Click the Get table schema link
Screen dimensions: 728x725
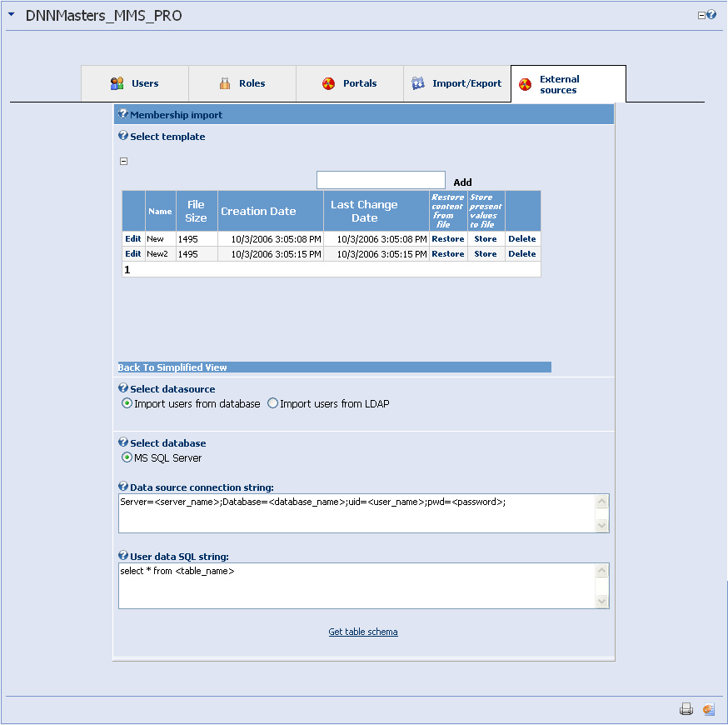click(363, 632)
